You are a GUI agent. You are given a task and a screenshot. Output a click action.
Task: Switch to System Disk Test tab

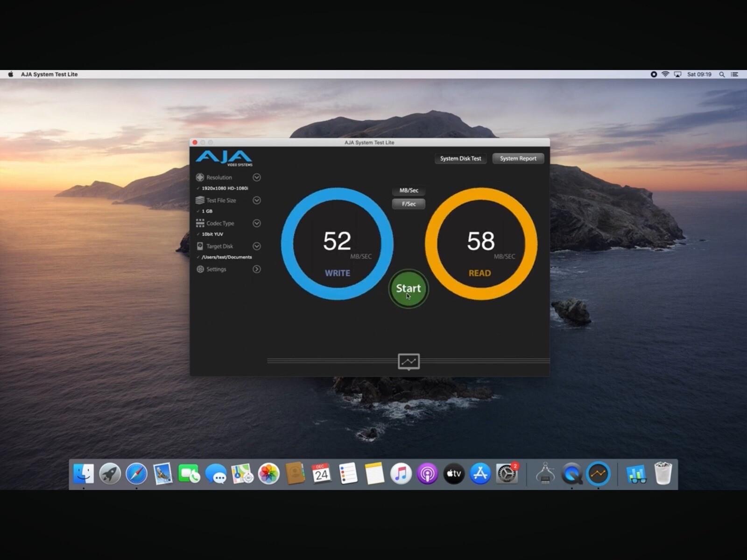460,159
